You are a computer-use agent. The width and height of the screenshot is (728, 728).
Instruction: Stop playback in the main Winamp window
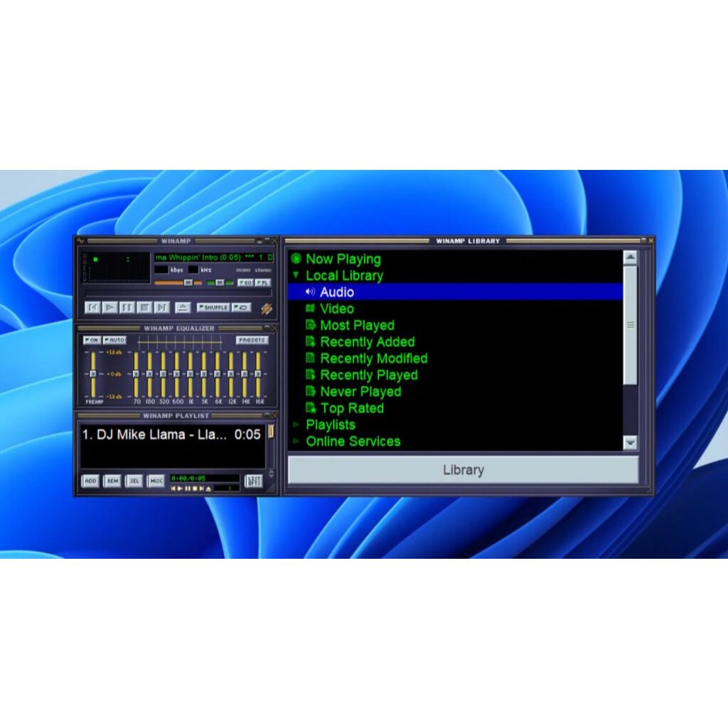click(x=144, y=307)
